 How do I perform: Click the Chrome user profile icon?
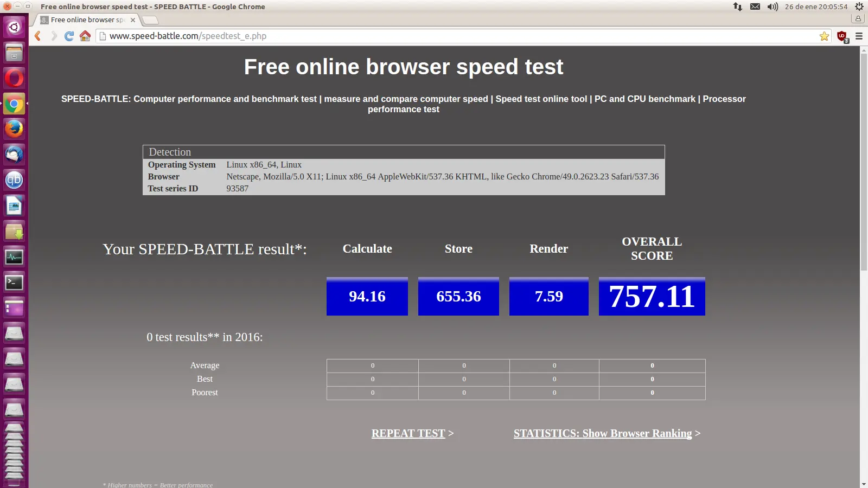coord(858,18)
